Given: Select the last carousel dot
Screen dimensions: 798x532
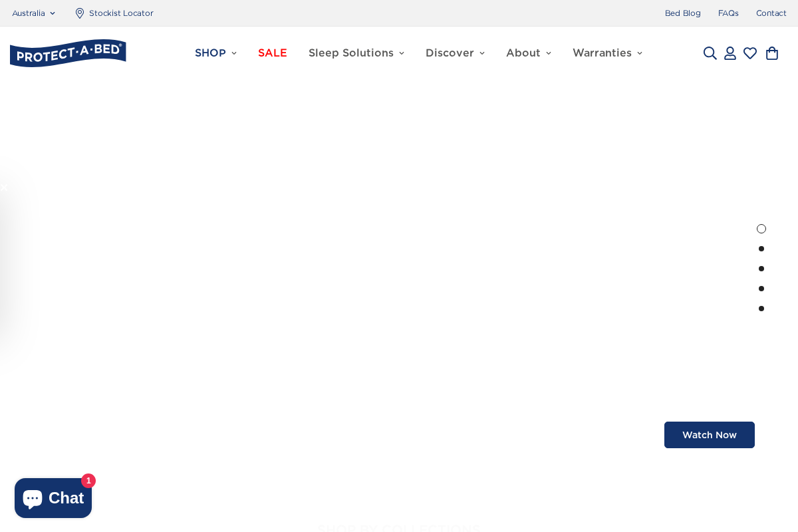Looking at the screenshot, I should click(x=761, y=308).
